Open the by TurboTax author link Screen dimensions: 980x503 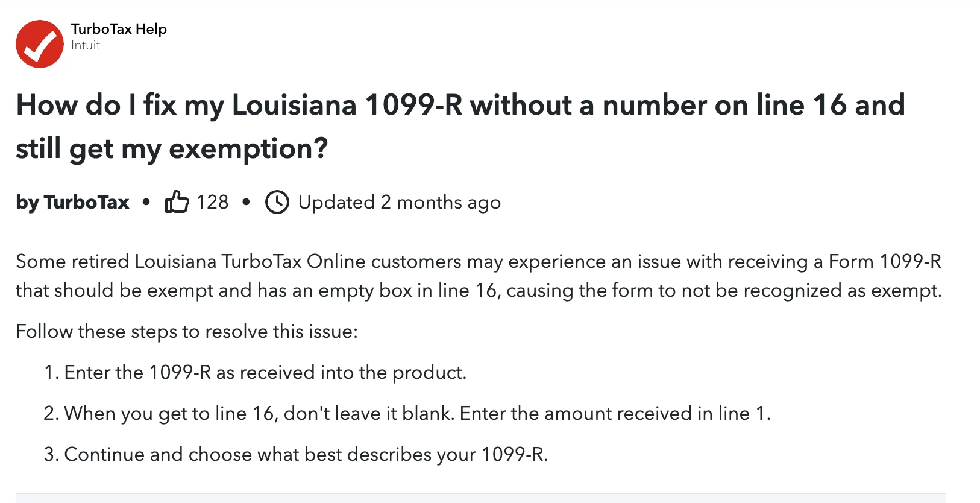(x=72, y=202)
